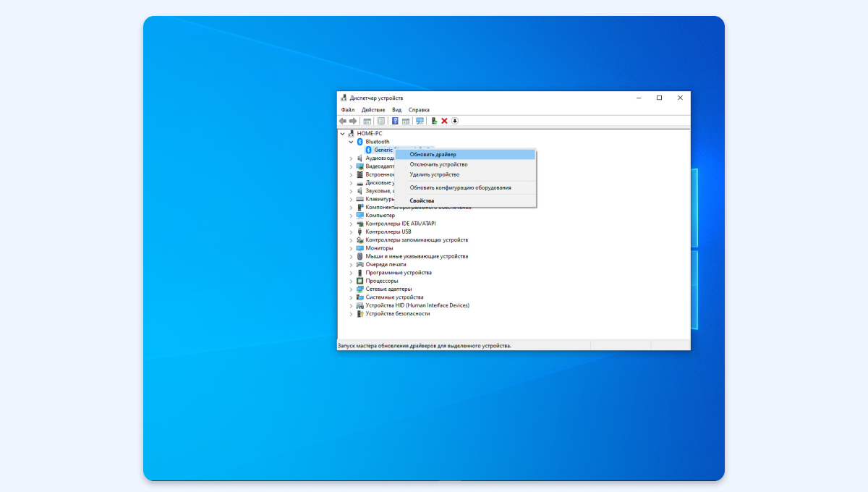
Task: Collapse the HOME-PC root node
Action: click(343, 134)
